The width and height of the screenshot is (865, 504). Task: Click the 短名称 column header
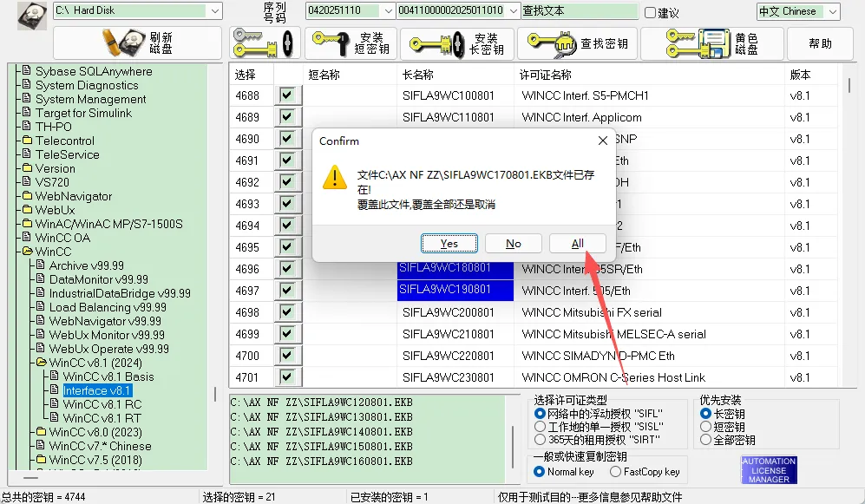tap(324, 75)
